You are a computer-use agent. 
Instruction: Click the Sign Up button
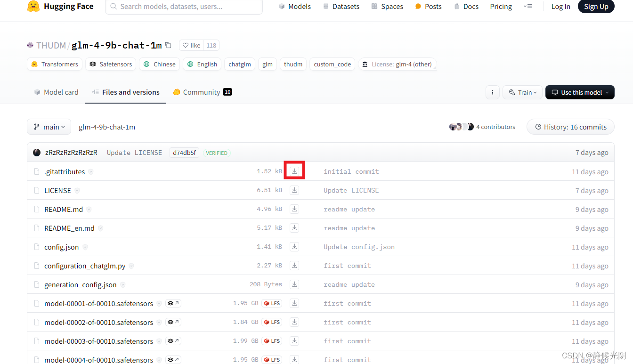[x=596, y=7]
